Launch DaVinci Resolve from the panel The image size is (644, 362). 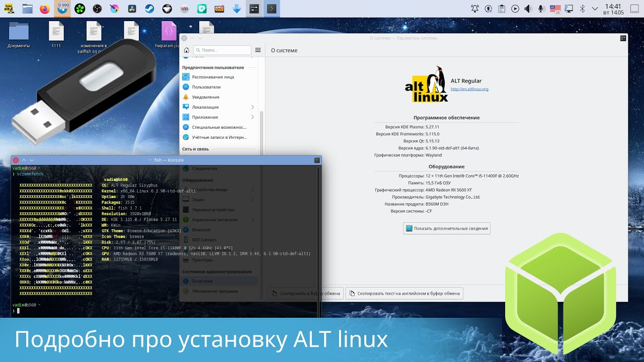pos(132,9)
